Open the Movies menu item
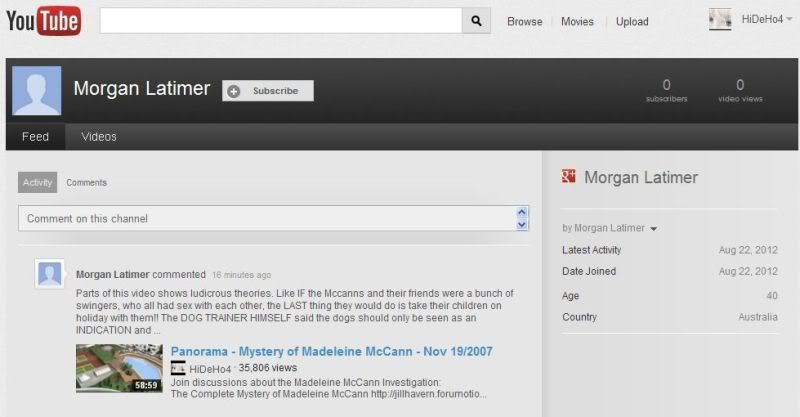This screenshot has height=417, width=800. click(x=577, y=21)
